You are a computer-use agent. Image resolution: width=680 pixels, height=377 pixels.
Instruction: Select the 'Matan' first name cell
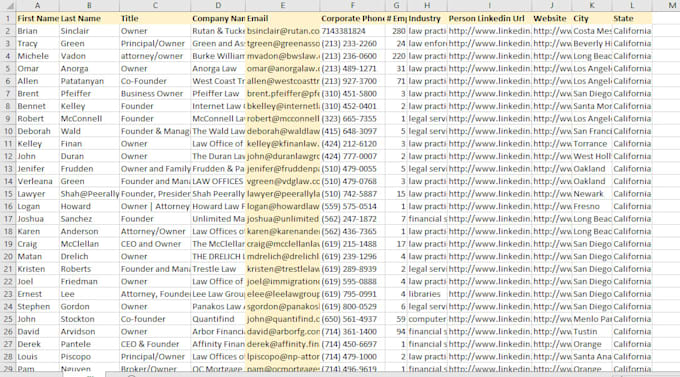[x=37, y=257]
